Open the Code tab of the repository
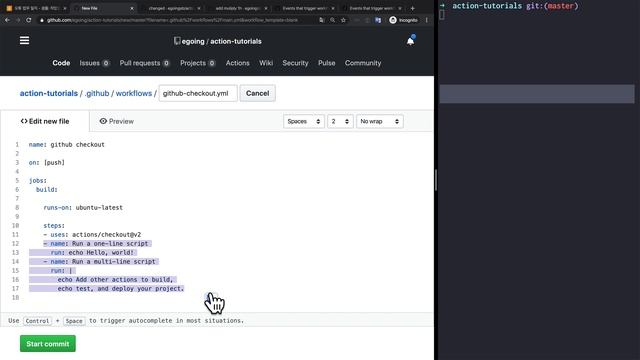 coord(61,63)
